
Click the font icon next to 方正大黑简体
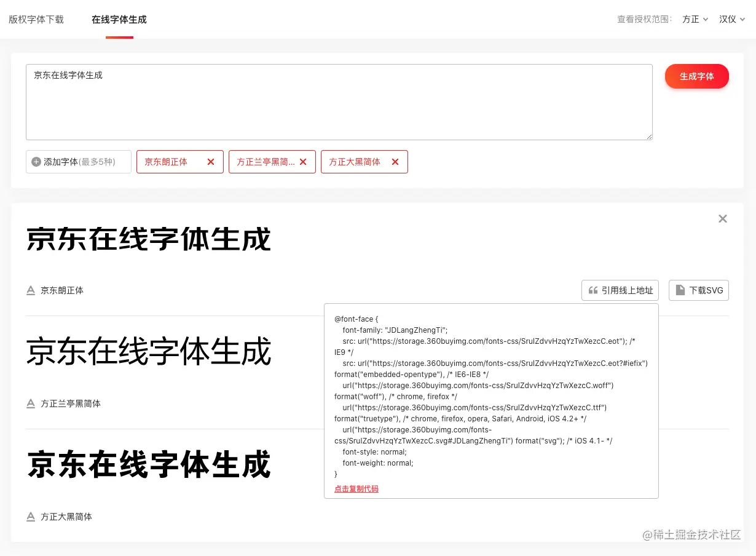[31, 517]
